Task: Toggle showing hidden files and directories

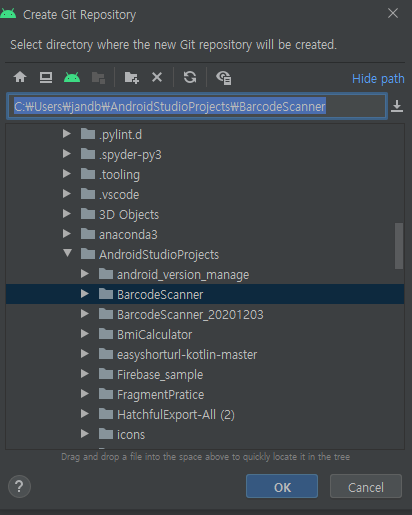Action: coord(224,78)
